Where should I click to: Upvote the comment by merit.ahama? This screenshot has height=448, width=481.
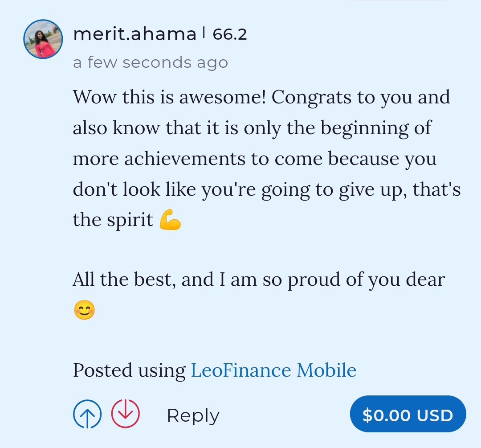[87, 415]
